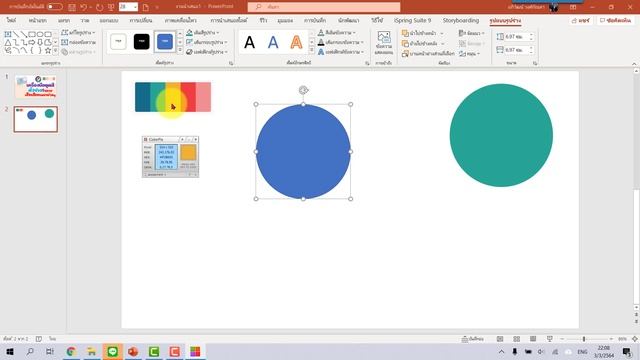This screenshot has width=640, height=360.
Task: Apply the black WordArt letter A style
Action: (x=249, y=42)
